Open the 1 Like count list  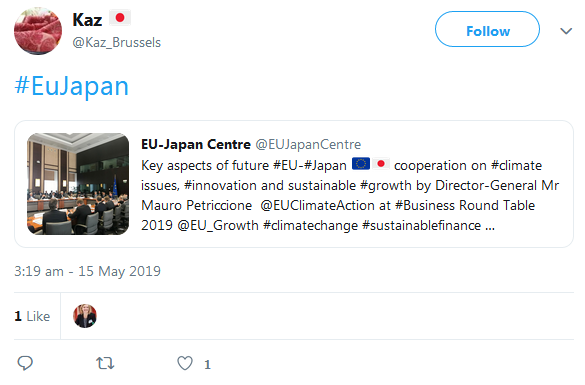(32, 316)
